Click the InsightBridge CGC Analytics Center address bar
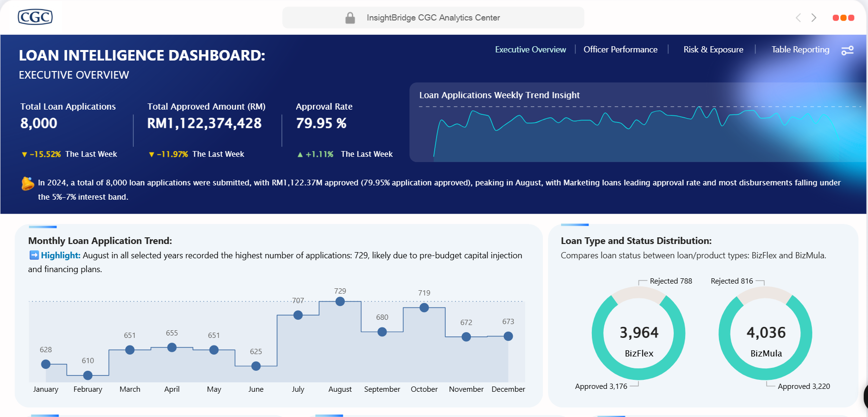The width and height of the screenshot is (868, 417). tap(433, 18)
